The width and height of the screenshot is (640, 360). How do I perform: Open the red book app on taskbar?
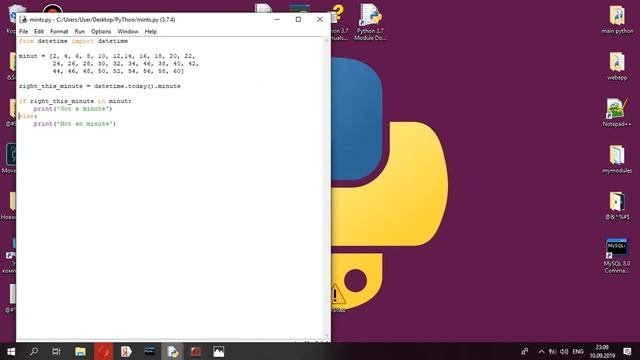[196, 351]
